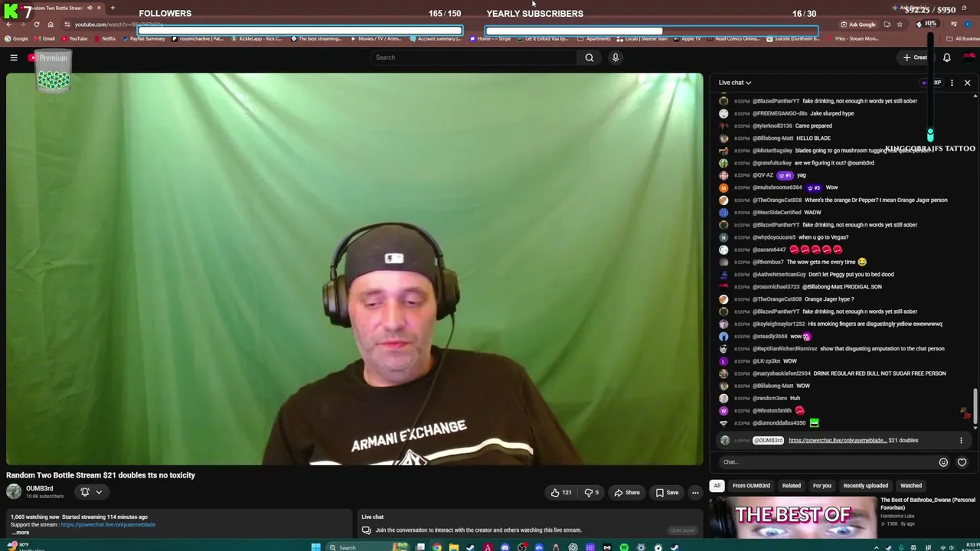Open the OUMB3rd channel name link
Viewport: 980px width, 551px height.
[x=40, y=488]
